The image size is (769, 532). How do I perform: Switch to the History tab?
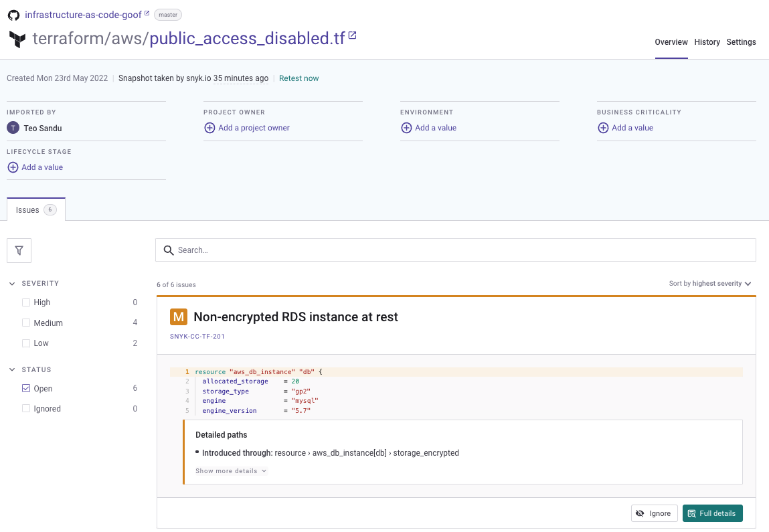[x=707, y=42]
